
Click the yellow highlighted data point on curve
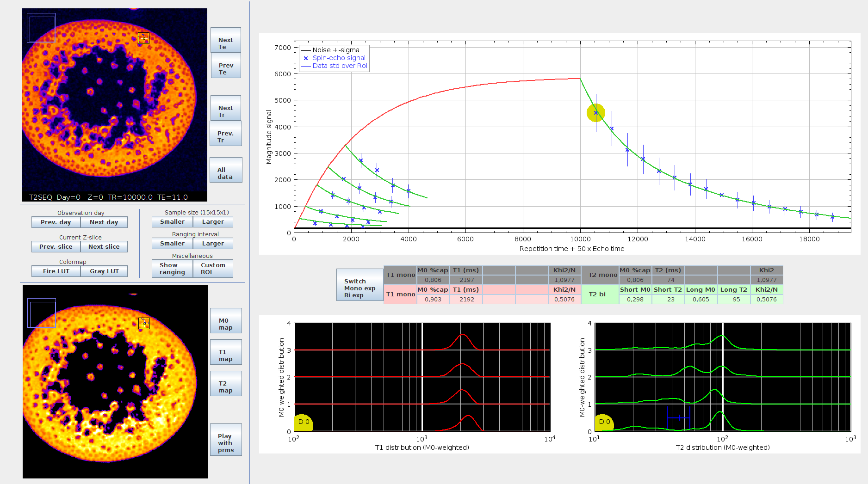(596, 113)
